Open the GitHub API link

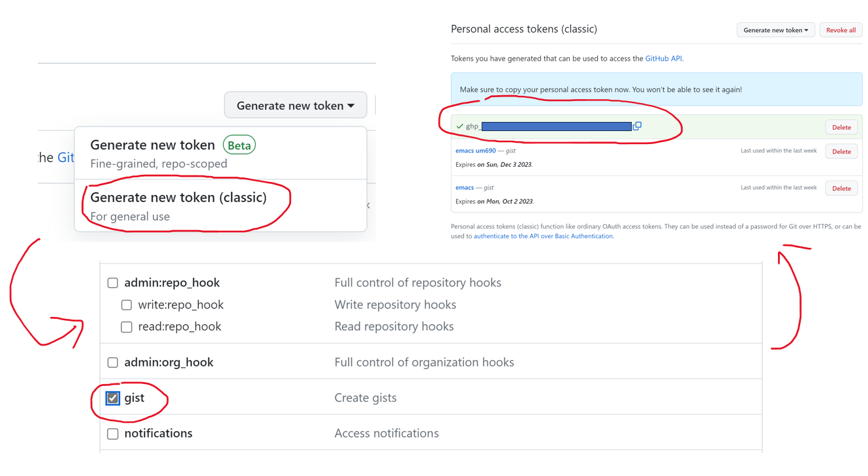663,59
